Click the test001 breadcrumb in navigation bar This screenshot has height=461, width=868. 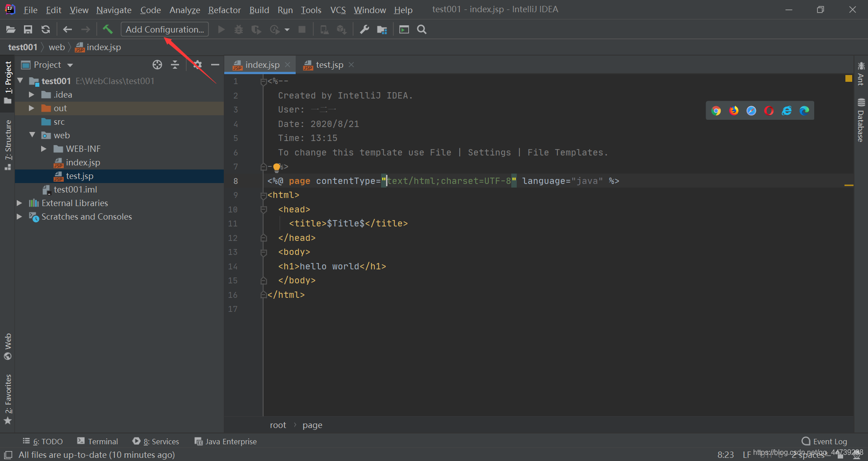coord(23,47)
